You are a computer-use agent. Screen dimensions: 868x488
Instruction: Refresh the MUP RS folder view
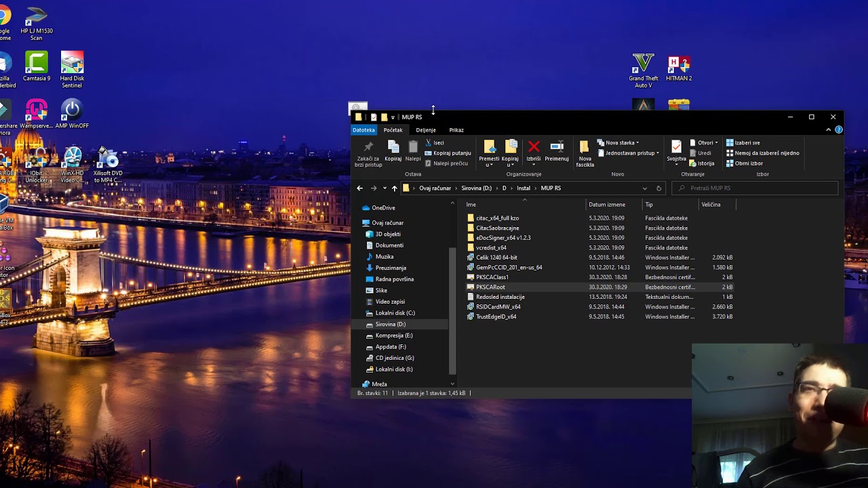(x=658, y=188)
